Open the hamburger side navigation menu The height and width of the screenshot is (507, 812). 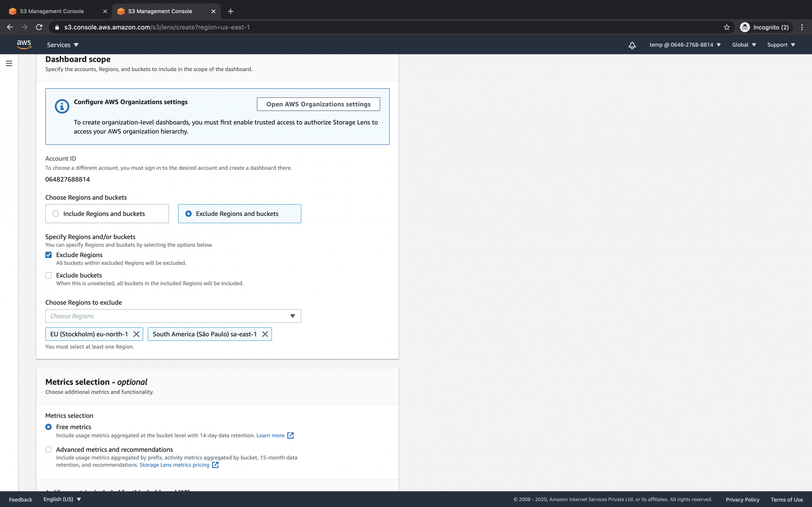[9, 63]
